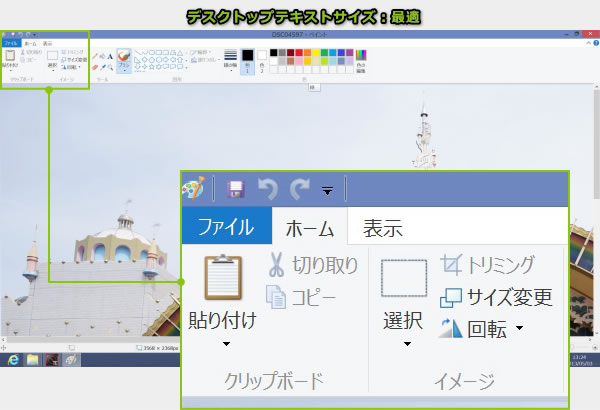Screen dimensions: 600x410
Task: Choose the Right arrow shape
Action: [165, 60]
